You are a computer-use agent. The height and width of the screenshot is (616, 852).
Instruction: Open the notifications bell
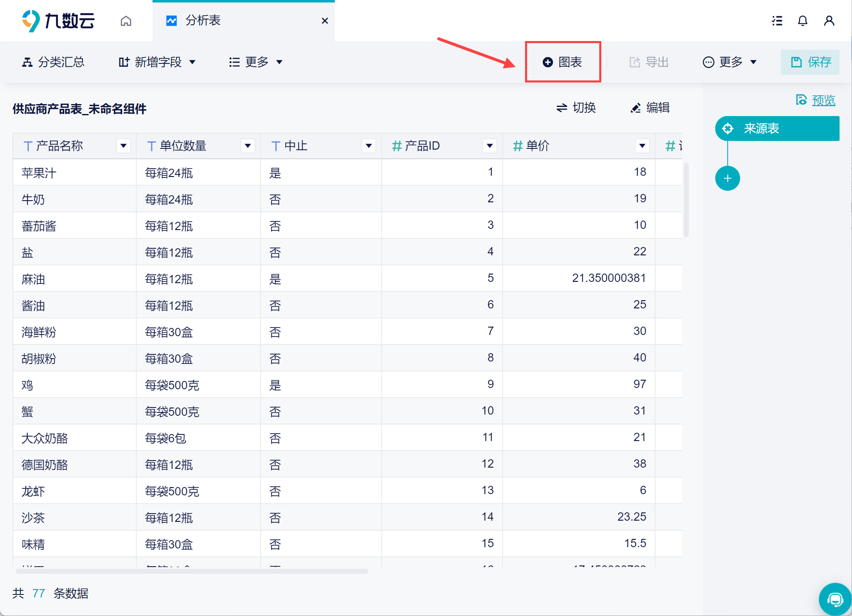point(803,21)
